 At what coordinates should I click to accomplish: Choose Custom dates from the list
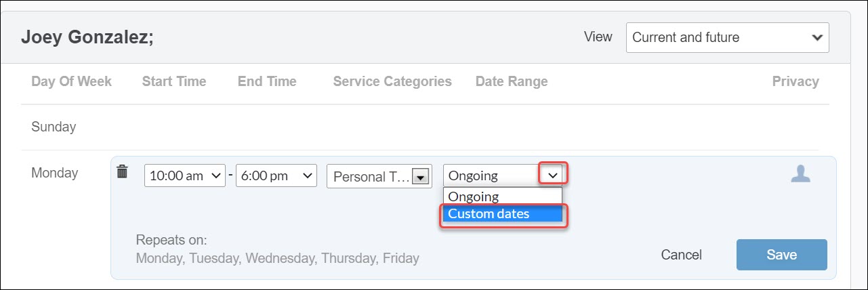coord(503,214)
